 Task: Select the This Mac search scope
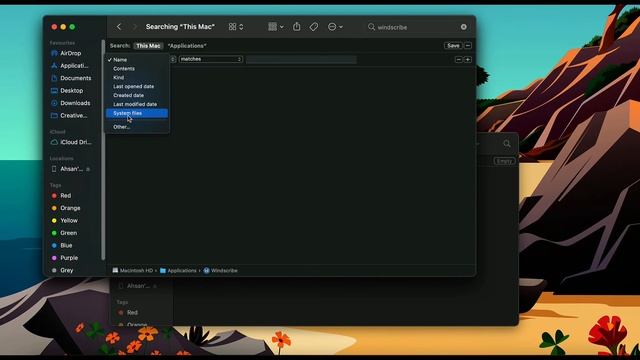tap(148, 46)
